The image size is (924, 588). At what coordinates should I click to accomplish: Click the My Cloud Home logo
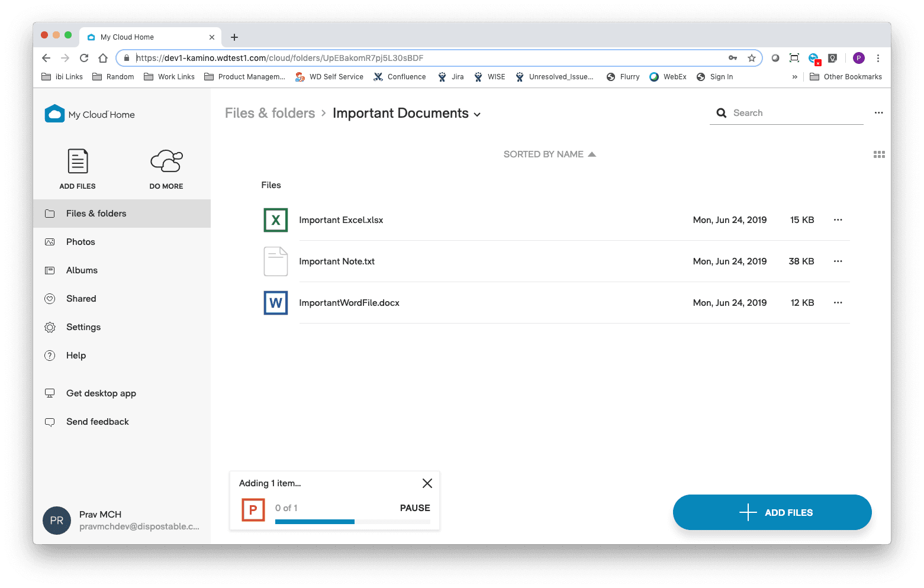pyautogui.click(x=89, y=114)
